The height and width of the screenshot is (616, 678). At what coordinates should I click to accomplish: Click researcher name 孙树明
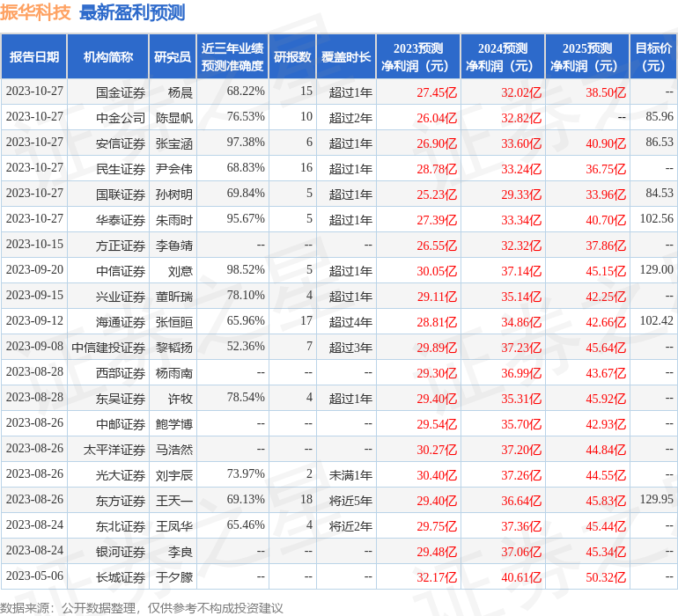point(174,194)
